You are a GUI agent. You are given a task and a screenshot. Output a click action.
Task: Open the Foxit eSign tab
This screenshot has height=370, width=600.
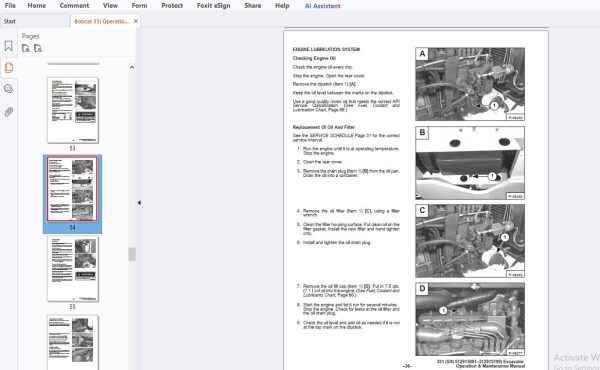(214, 5)
